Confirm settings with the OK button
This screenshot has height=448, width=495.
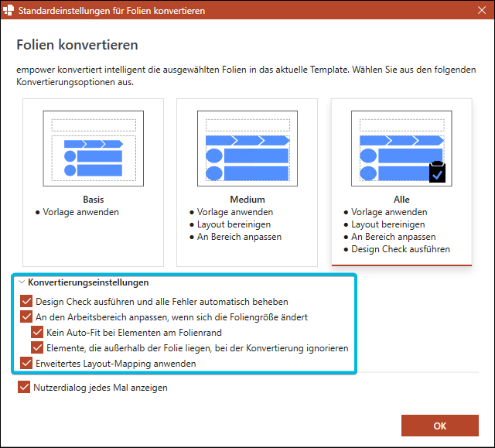click(x=440, y=426)
